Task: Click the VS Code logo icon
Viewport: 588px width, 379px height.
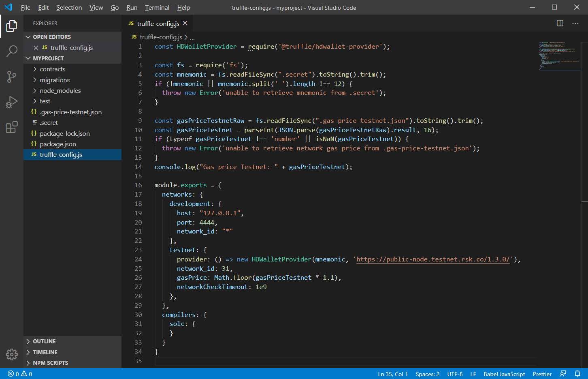Action: (x=9, y=7)
